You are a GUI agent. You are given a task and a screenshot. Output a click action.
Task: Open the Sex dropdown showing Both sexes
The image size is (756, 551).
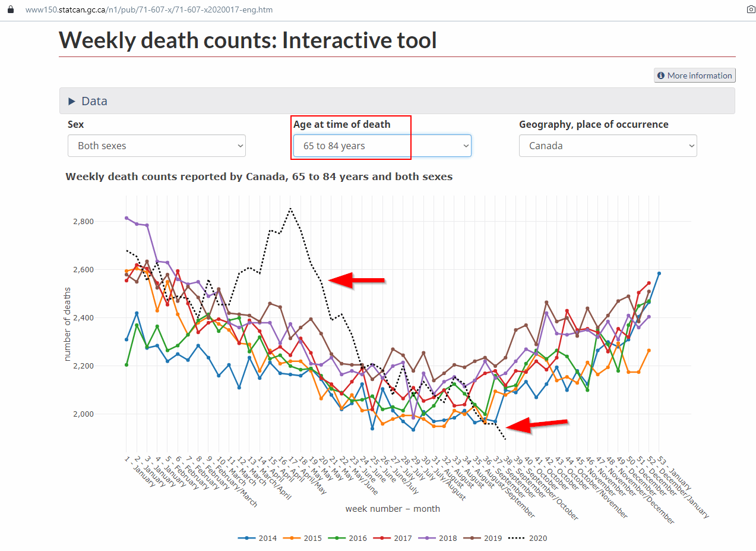(x=157, y=146)
